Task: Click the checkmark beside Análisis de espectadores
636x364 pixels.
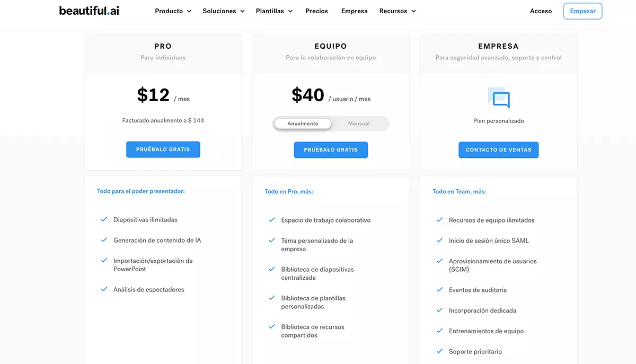Action: (x=104, y=289)
